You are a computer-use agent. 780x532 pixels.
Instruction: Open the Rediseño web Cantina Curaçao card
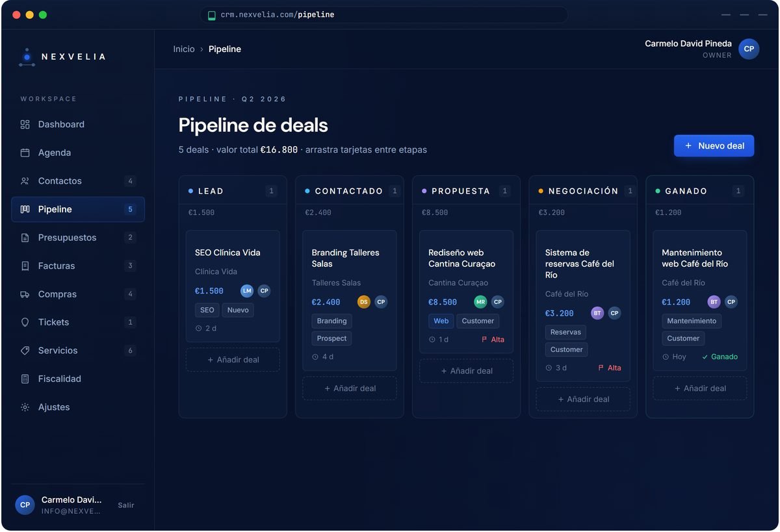466,292
